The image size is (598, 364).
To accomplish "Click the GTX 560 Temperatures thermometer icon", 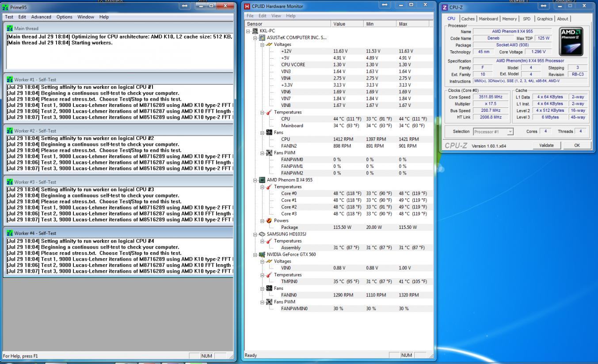I will click(269, 275).
